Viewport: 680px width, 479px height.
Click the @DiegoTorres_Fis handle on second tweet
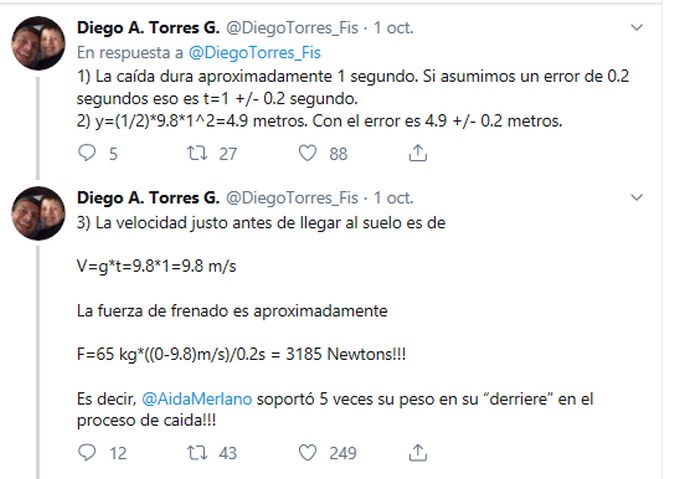[292, 197]
